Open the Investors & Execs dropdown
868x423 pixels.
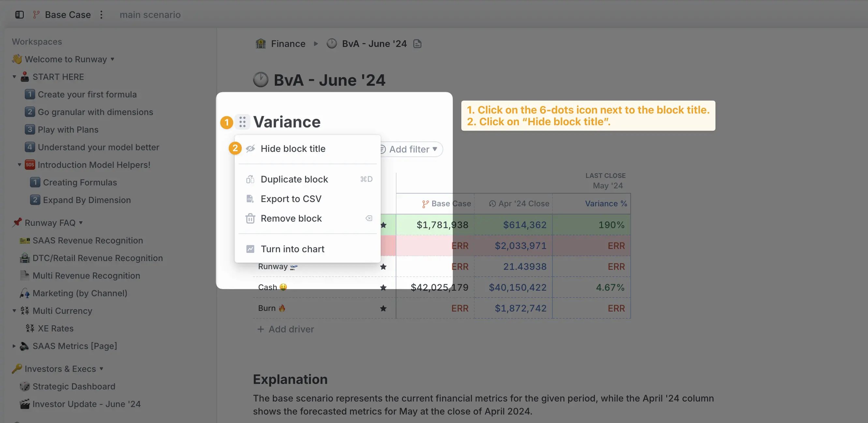(x=101, y=369)
